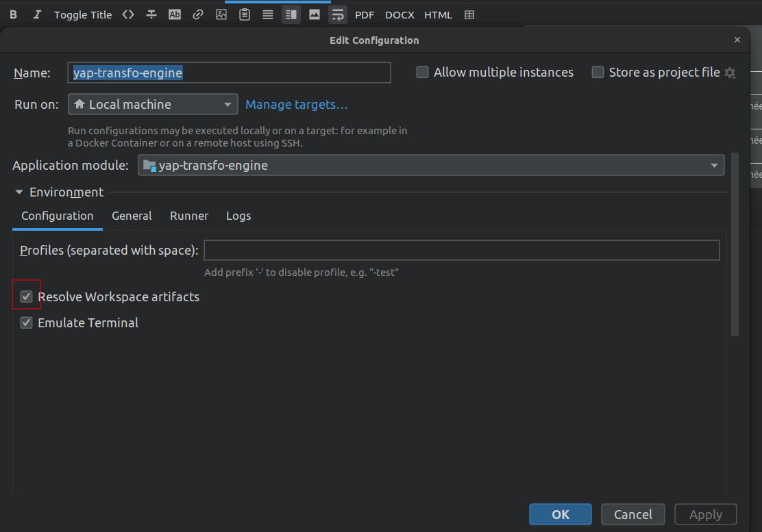Image resolution: width=762 pixels, height=532 pixels.
Task: Collapse the Environment section
Action: (19, 192)
